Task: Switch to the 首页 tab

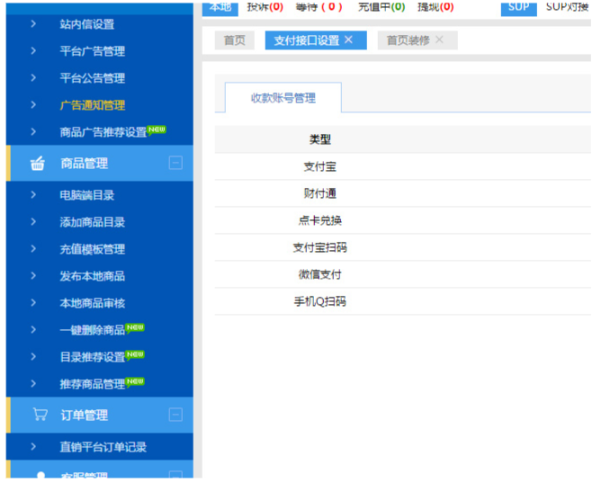Action: [234, 40]
